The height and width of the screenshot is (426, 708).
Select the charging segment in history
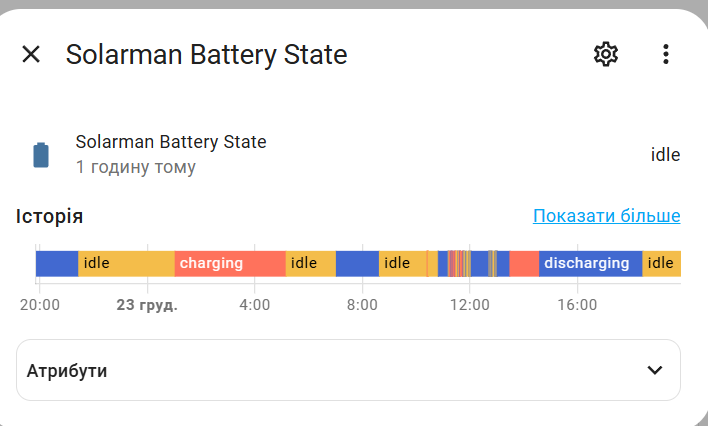[230, 263]
